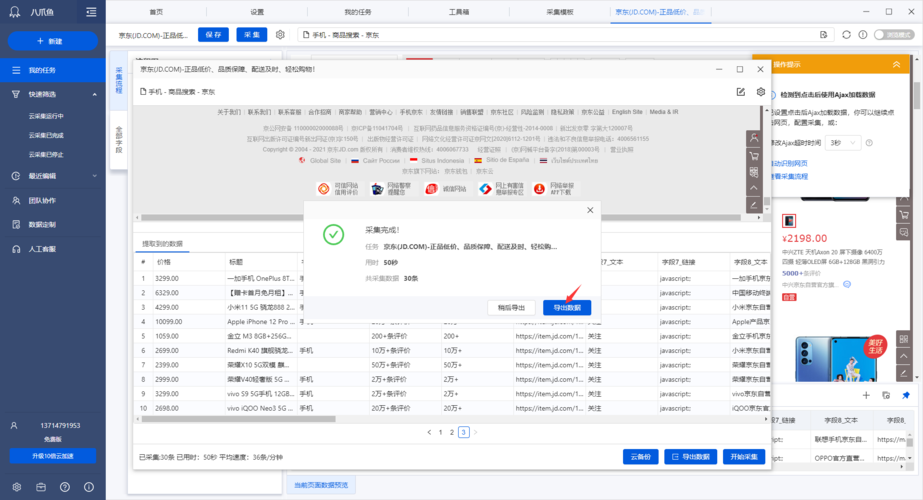Open 人工客服 support
This screenshot has width=923, height=500.
coord(42,249)
